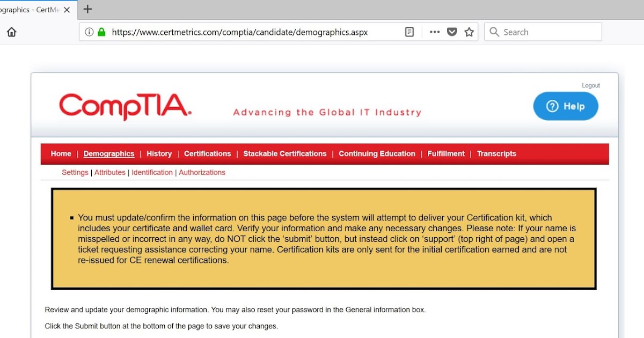Open the Help button with question mark

point(565,106)
